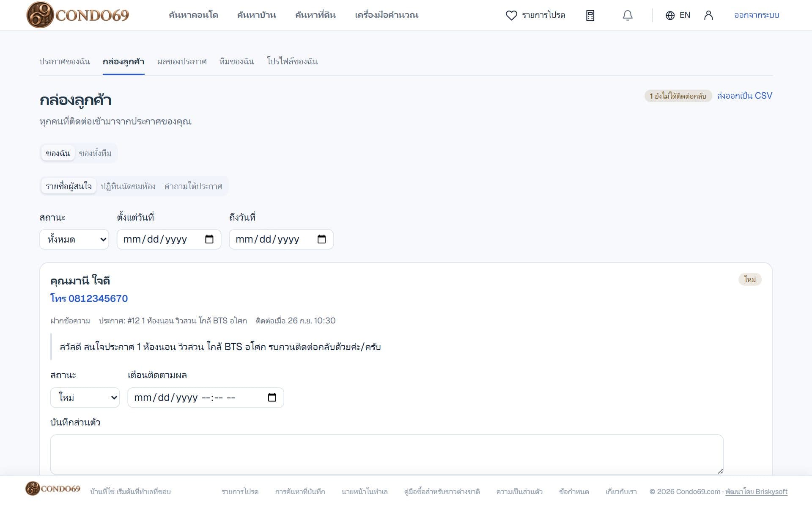Open the ทีมของฉัน tab
Image resolution: width=812 pixels, height=508 pixels.
point(237,62)
